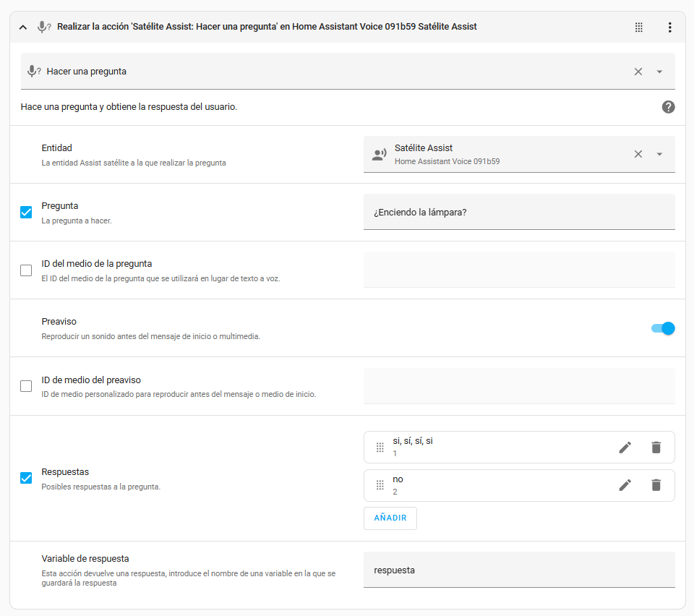Screen dimensions: 694x616
Task: Turn off the Preaviso toggle switch
Action: tap(663, 328)
